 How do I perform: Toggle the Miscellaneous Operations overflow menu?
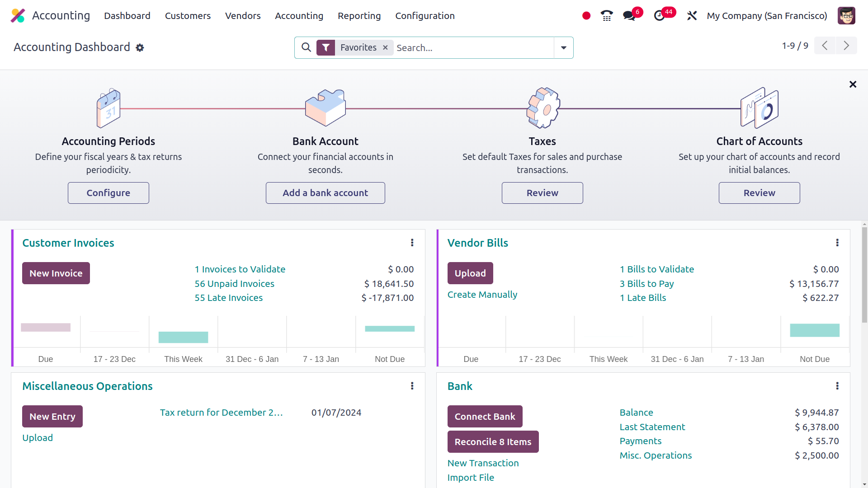click(x=412, y=385)
